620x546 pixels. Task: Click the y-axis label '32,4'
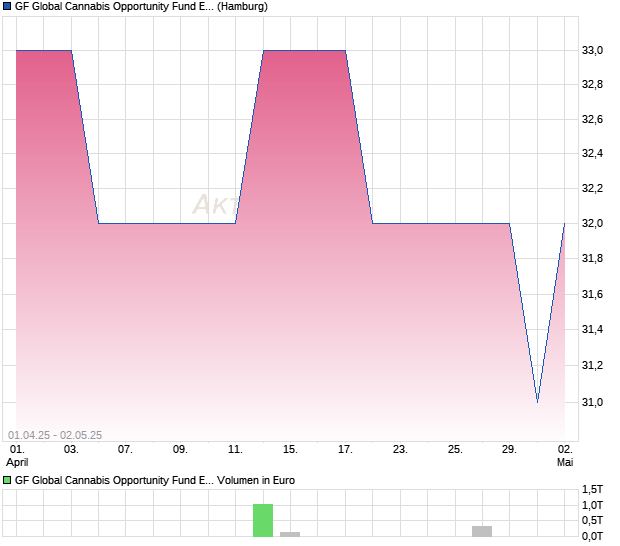click(592, 153)
